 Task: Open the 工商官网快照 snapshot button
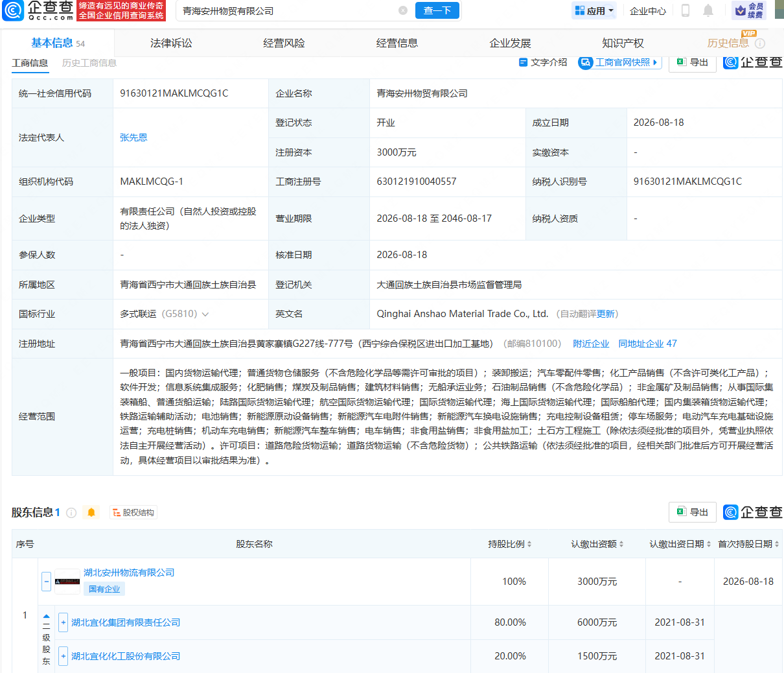619,62
